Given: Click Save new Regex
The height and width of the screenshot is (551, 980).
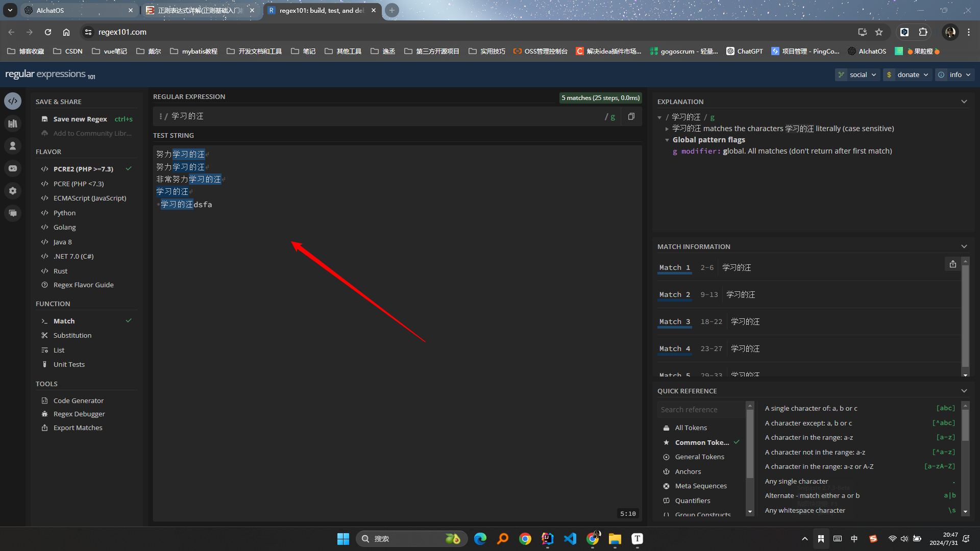Looking at the screenshot, I should pyautogui.click(x=80, y=119).
